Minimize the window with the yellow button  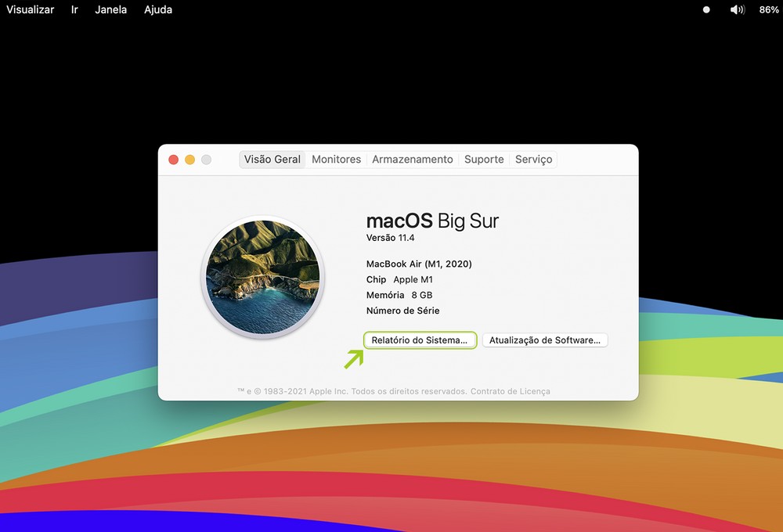tap(190, 160)
